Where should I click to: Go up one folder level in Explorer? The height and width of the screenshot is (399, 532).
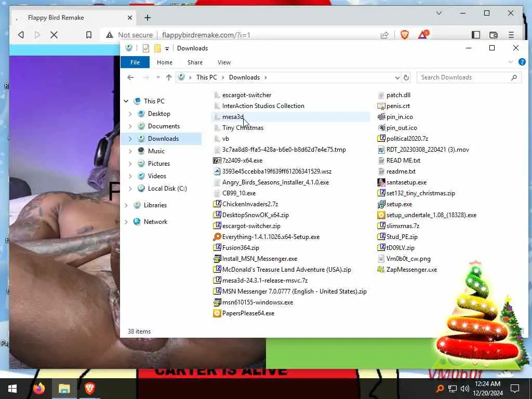pyautogui.click(x=169, y=77)
